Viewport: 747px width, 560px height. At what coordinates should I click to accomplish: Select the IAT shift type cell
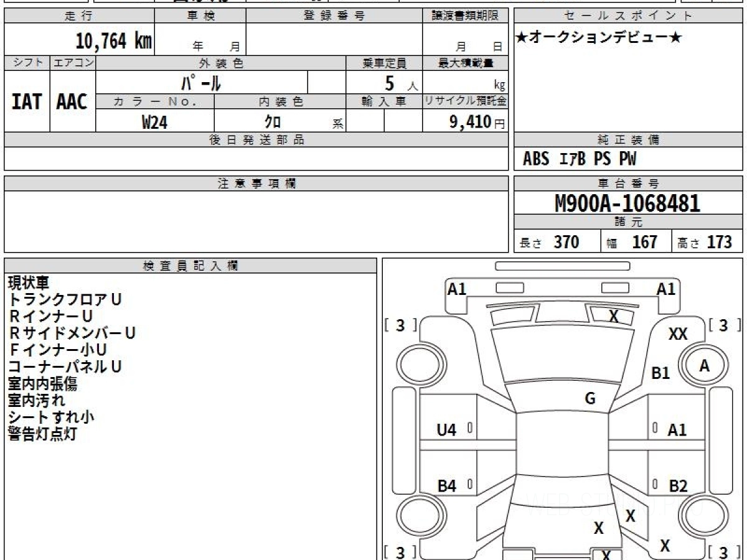(27, 102)
